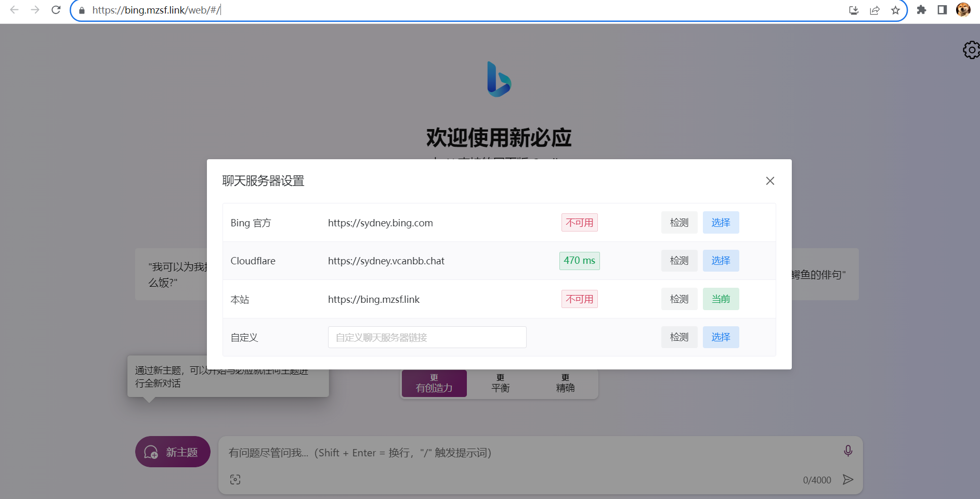
Task: Click the 不可用 status for Bing 官方
Action: click(579, 223)
